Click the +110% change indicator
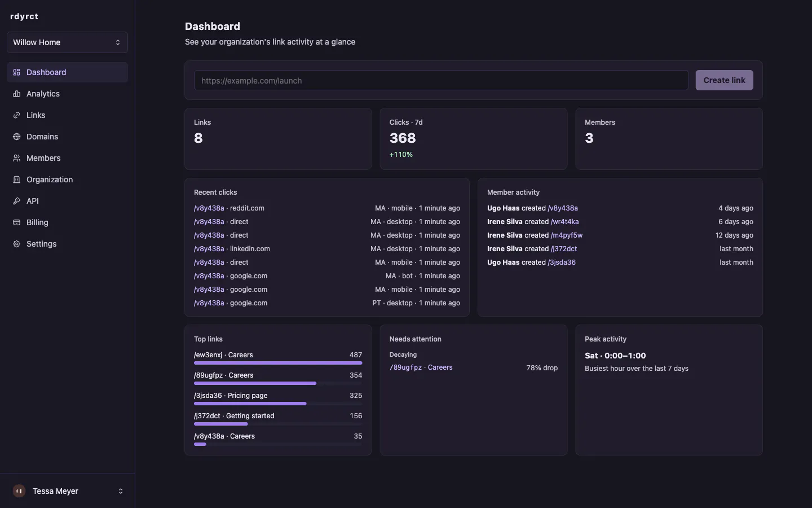 point(401,155)
